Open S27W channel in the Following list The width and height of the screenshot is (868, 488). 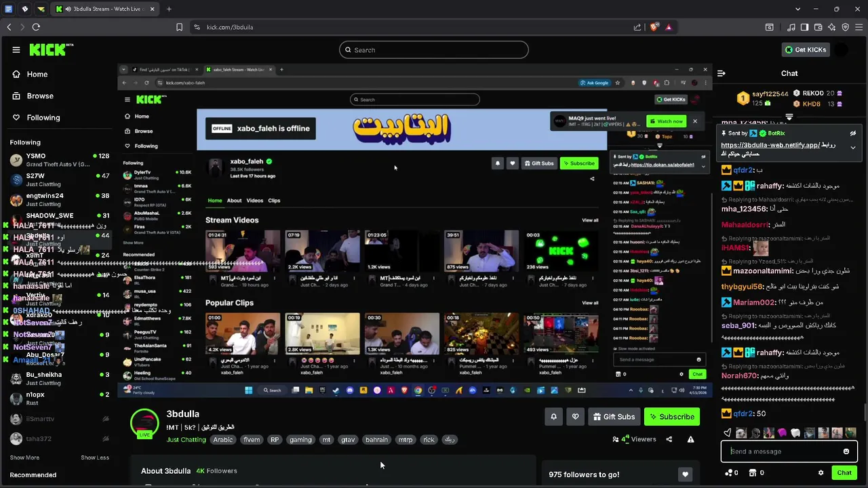coord(60,180)
